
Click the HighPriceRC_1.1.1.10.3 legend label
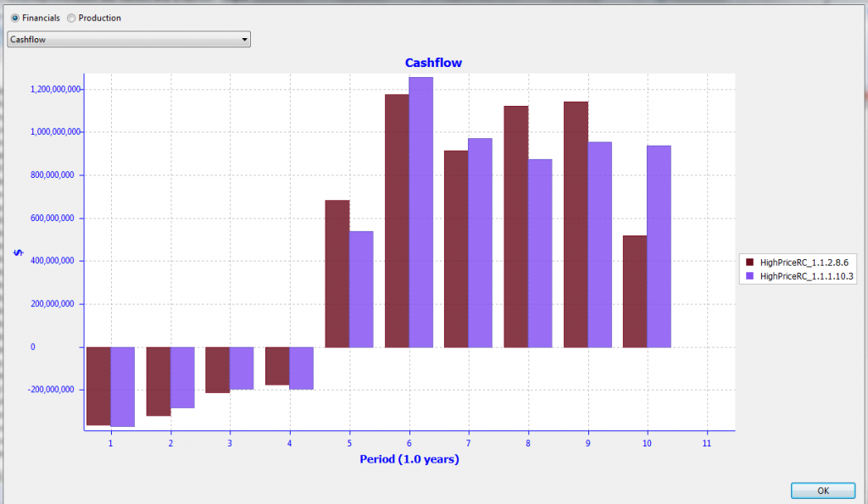tap(807, 277)
